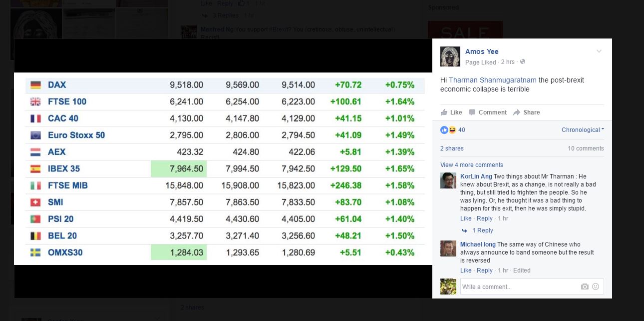Click DAX percentage +0.75%
Image resolution: width=644 pixels, height=321 pixels.
400,85
